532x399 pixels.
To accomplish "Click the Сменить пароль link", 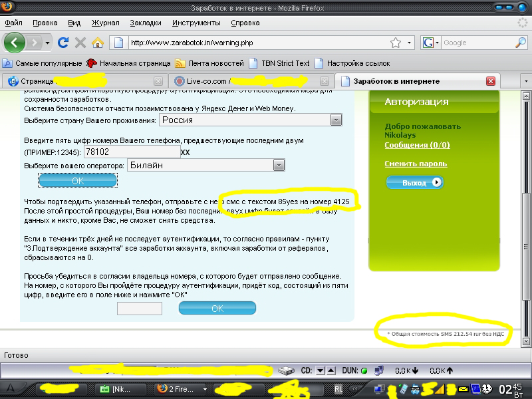I will point(416,164).
